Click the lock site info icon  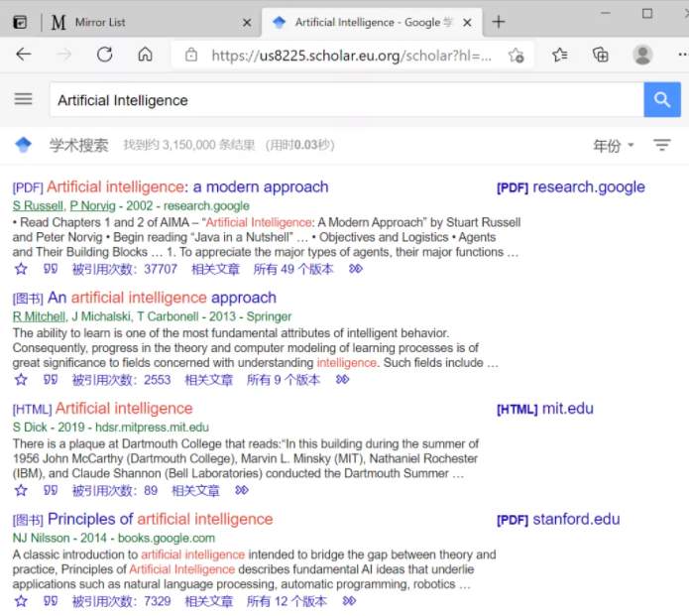191,55
